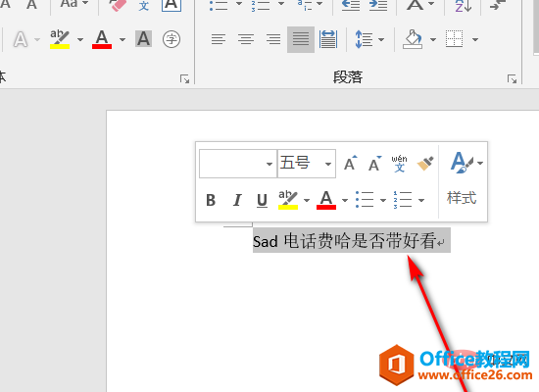Expand the mini toolbar bullets dropdown

(x=383, y=201)
